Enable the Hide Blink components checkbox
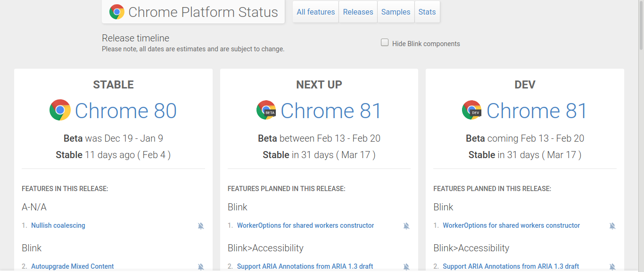 385,42
